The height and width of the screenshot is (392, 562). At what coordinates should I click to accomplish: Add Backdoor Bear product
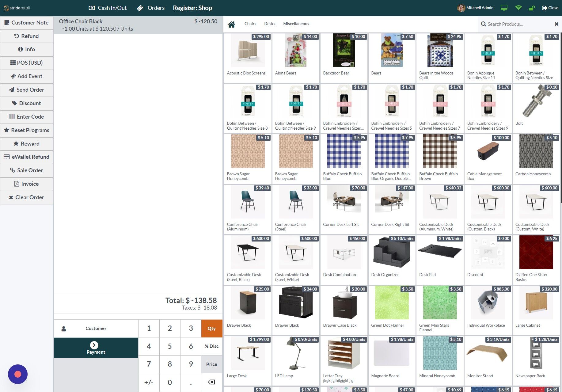(344, 58)
